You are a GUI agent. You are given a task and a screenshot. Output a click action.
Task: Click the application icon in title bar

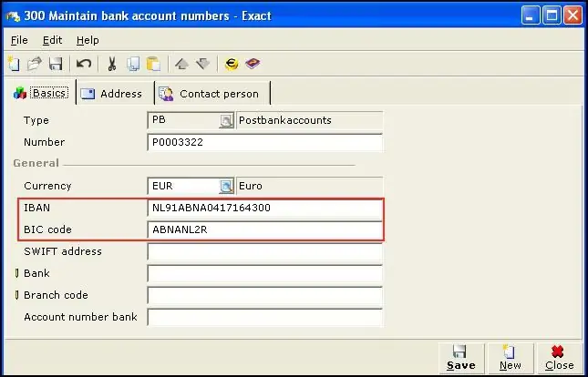(13, 16)
